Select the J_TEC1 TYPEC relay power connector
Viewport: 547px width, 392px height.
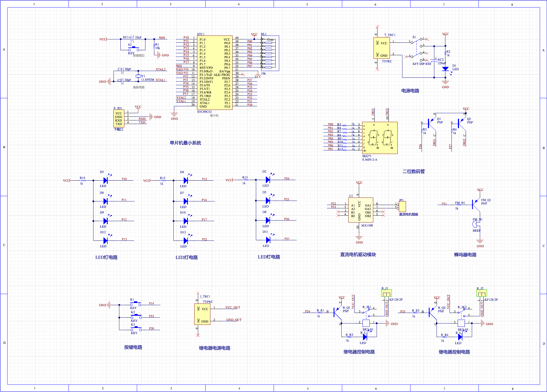[x=202, y=314]
